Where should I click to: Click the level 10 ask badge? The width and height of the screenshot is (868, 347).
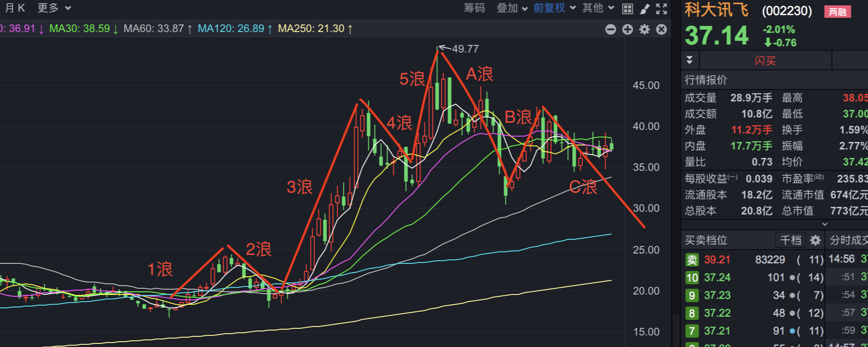pyautogui.click(x=692, y=278)
